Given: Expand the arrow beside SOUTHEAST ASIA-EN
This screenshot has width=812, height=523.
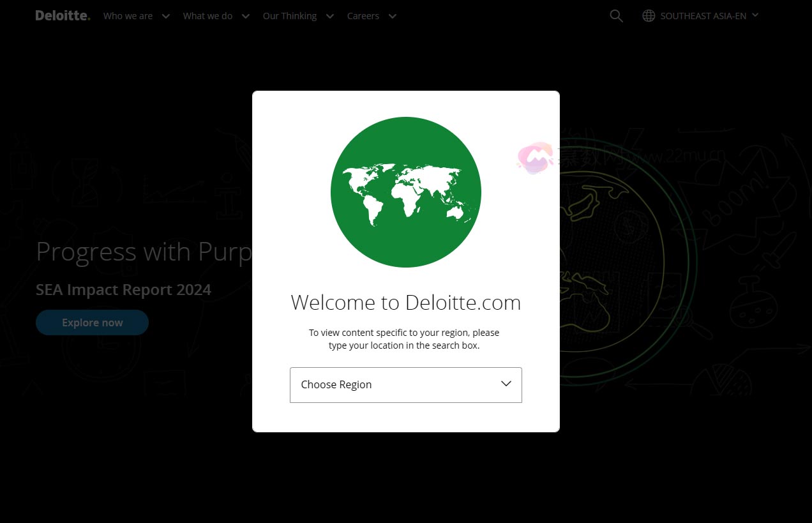Looking at the screenshot, I should point(755,15).
